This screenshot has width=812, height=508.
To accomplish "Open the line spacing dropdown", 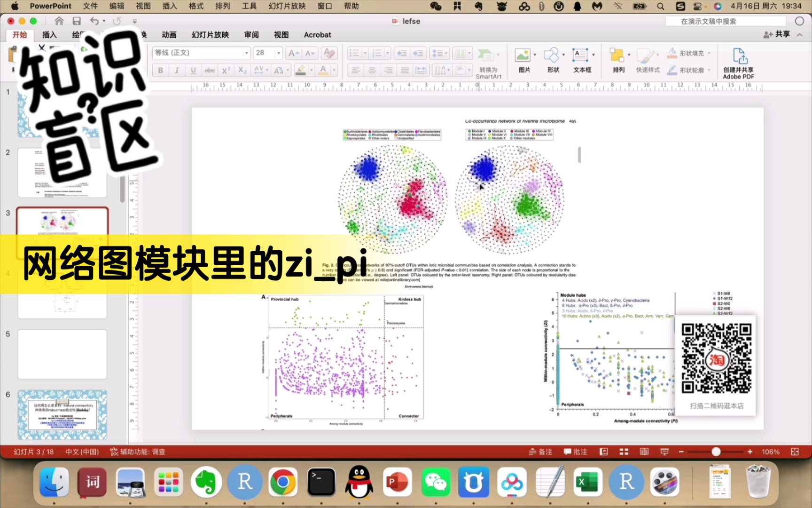I will pyautogui.click(x=440, y=53).
